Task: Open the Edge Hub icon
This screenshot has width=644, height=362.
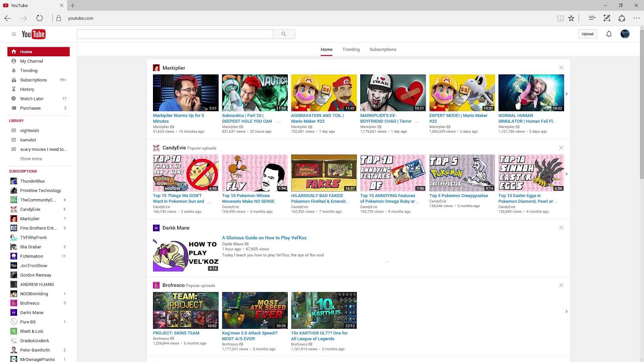Action: (x=592, y=18)
